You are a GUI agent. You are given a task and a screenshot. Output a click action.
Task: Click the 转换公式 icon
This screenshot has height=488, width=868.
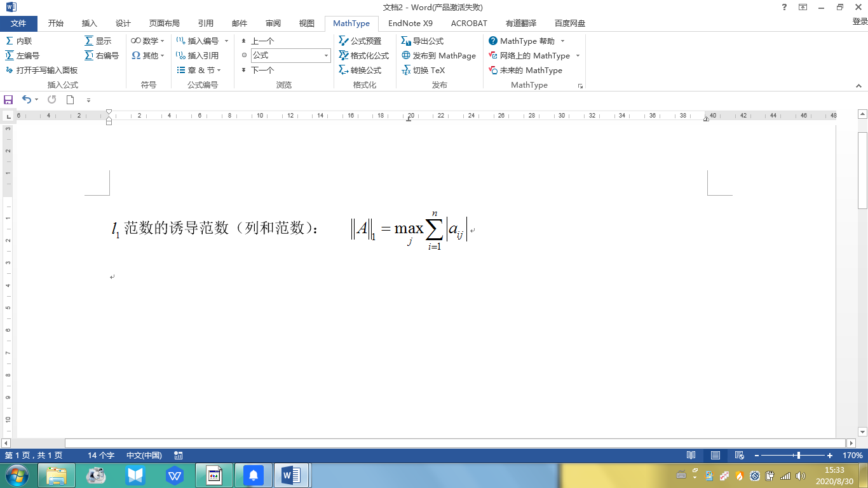(x=344, y=71)
